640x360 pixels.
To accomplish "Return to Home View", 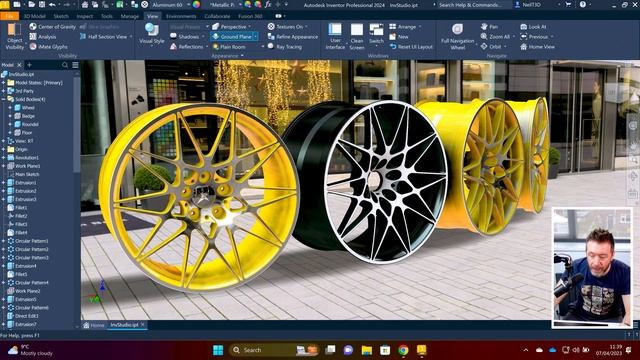I will pyautogui.click(x=537, y=47).
